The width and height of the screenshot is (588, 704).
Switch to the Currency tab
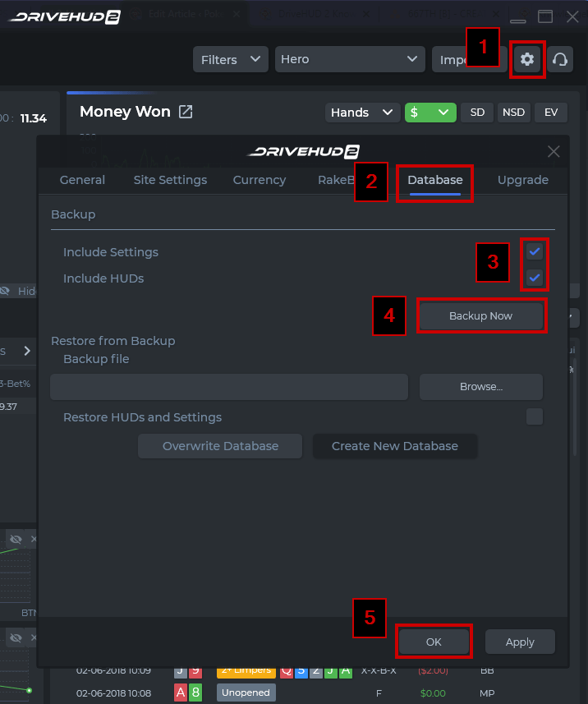(259, 180)
